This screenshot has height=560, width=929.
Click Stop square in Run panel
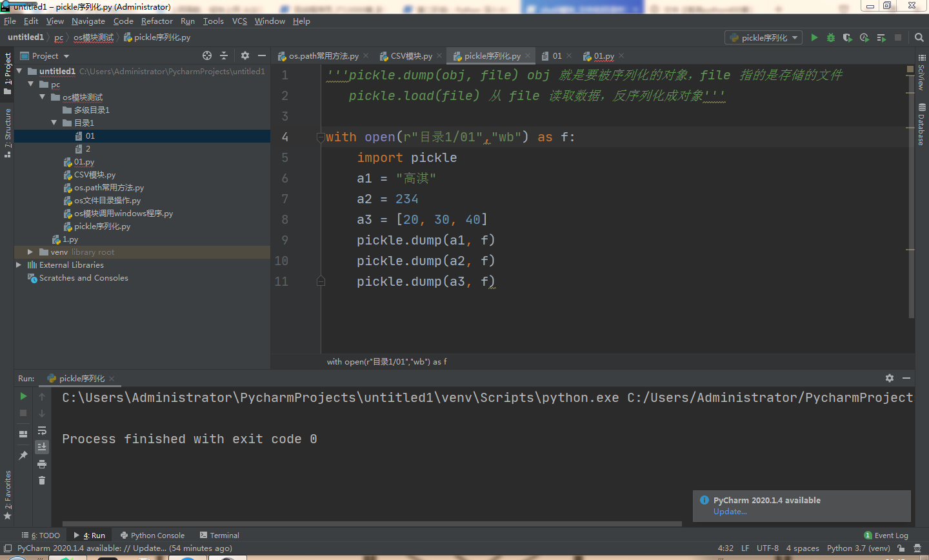23,413
